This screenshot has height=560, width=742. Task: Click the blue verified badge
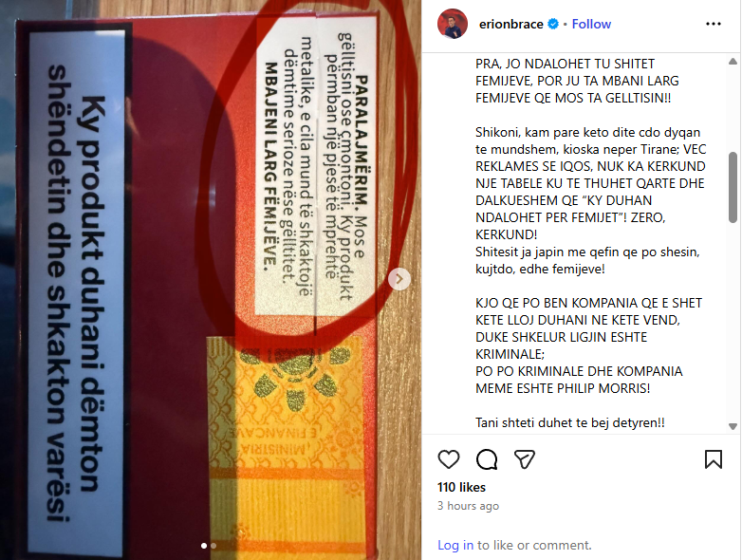tap(553, 24)
